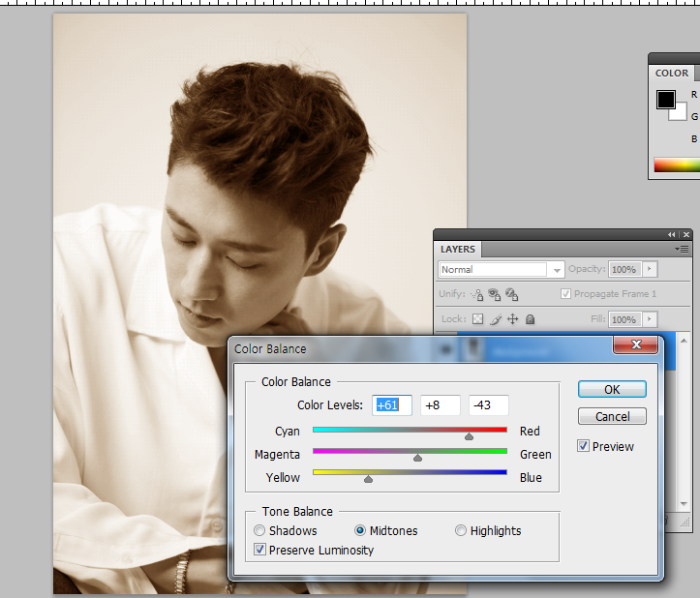The height and width of the screenshot is (598, 700).
Task: Click the Unify layer style icon
Action: pos(511,294)
